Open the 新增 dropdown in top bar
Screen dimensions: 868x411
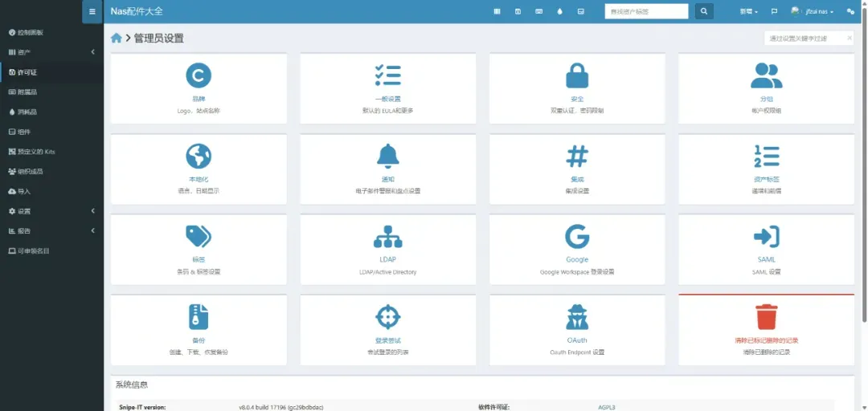748,11
